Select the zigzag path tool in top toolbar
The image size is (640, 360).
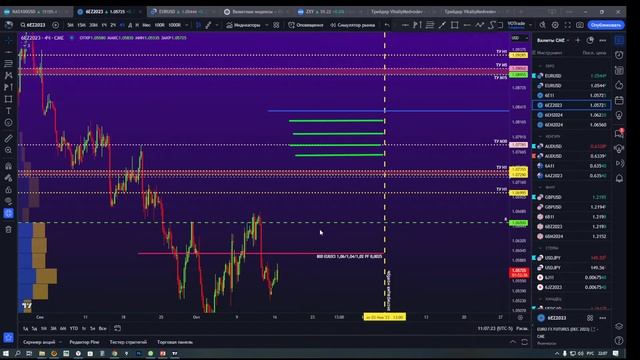(x=479, y=25)
